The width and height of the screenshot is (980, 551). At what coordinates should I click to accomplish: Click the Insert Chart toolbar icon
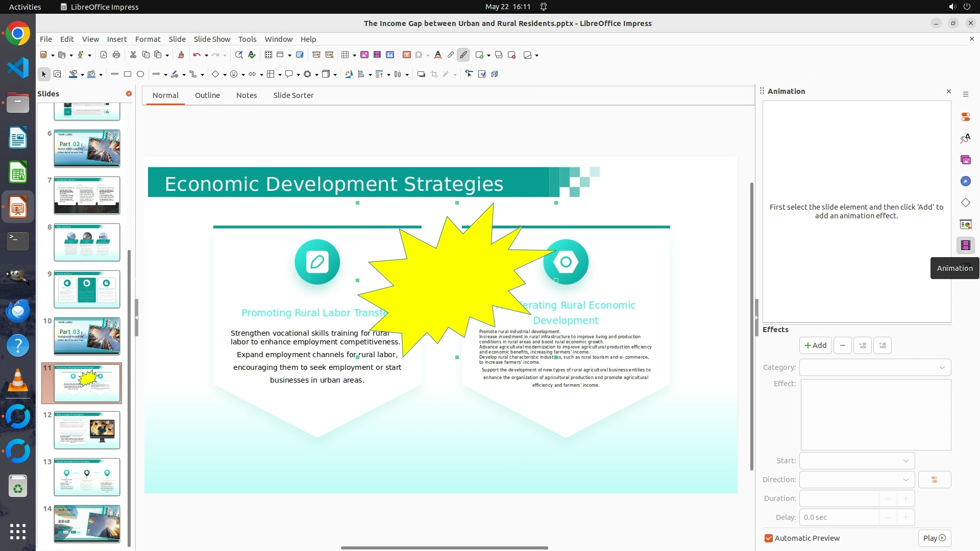tap(390, 55)
